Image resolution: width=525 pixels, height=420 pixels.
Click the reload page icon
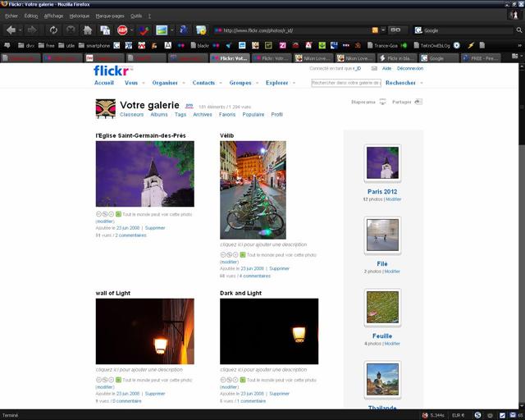coord(53,30)
